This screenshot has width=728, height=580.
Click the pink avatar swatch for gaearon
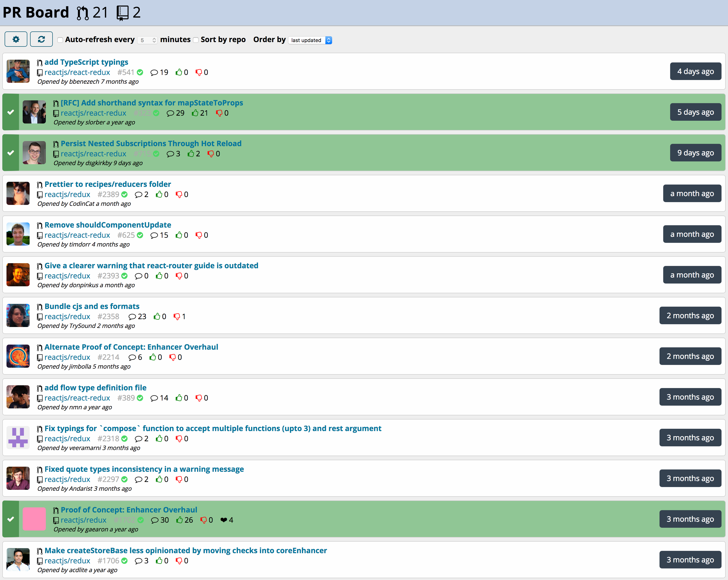34,519
